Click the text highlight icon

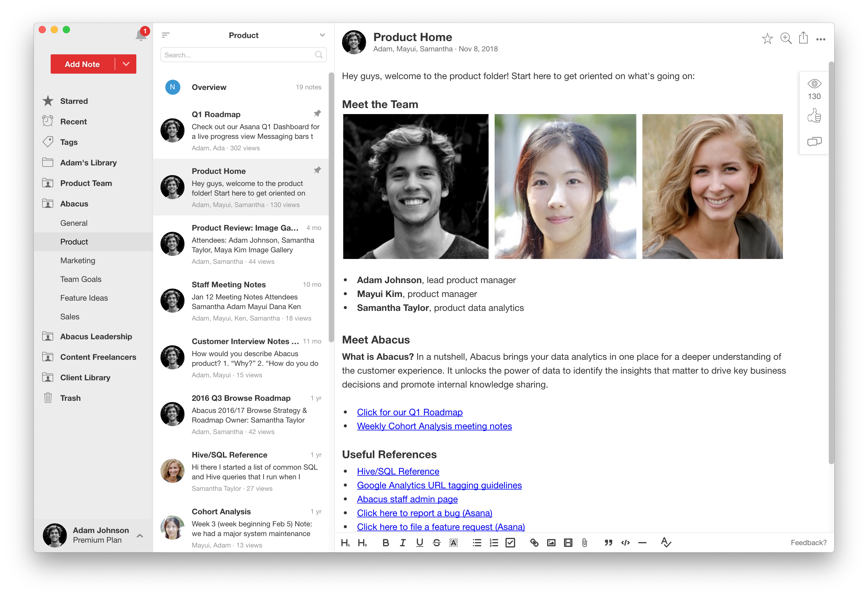pos(453,543)
